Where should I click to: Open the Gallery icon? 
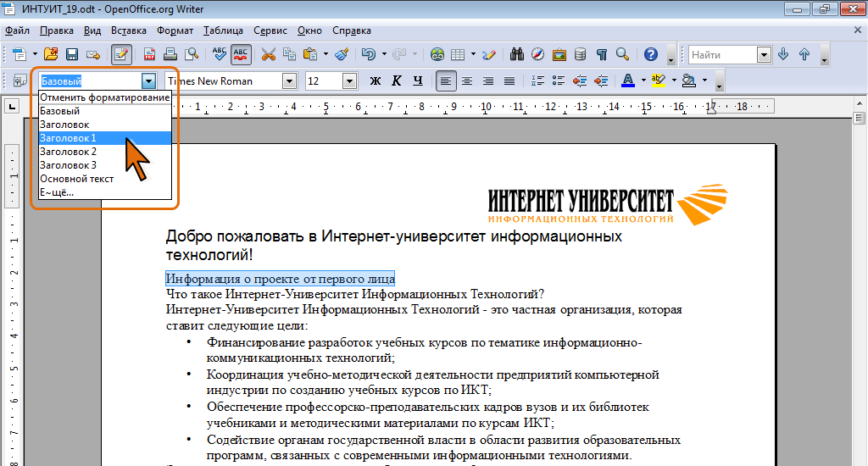559,54
